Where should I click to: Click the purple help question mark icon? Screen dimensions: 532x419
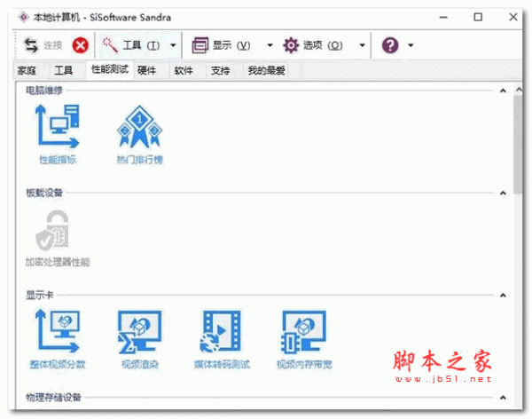390,45
